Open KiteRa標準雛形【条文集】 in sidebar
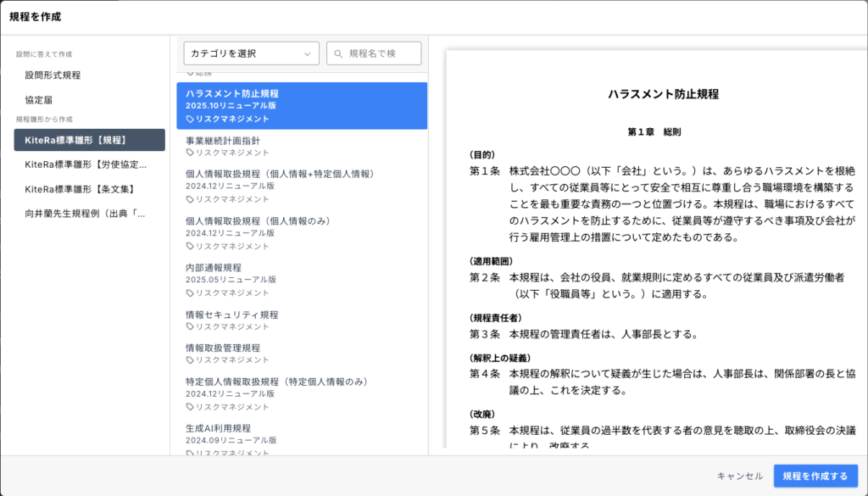 tap(80, 189)
